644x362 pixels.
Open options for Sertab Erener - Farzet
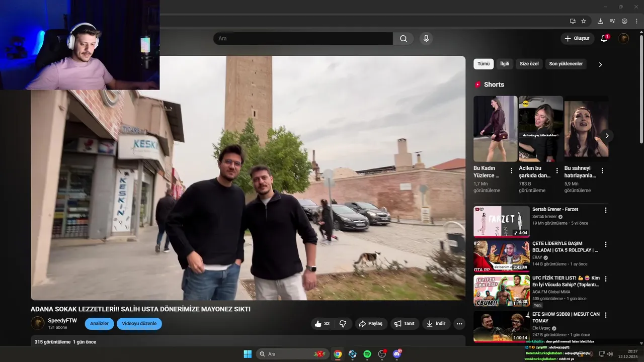pyautogui.click(x=606, y=210)
